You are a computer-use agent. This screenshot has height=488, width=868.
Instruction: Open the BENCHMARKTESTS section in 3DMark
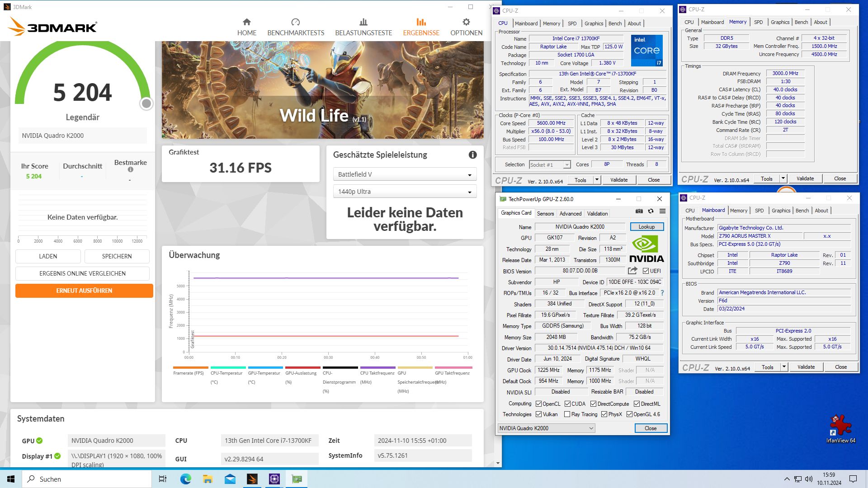[296, 27]
